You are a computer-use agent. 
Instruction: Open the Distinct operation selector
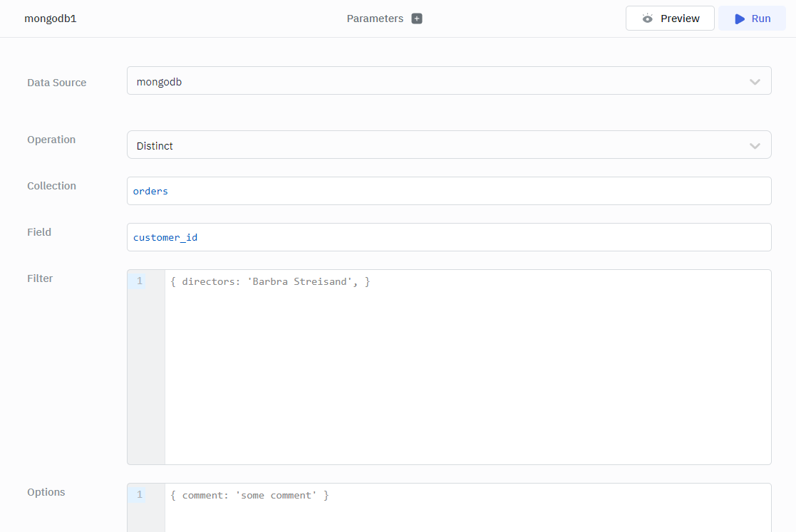point(435,145)
